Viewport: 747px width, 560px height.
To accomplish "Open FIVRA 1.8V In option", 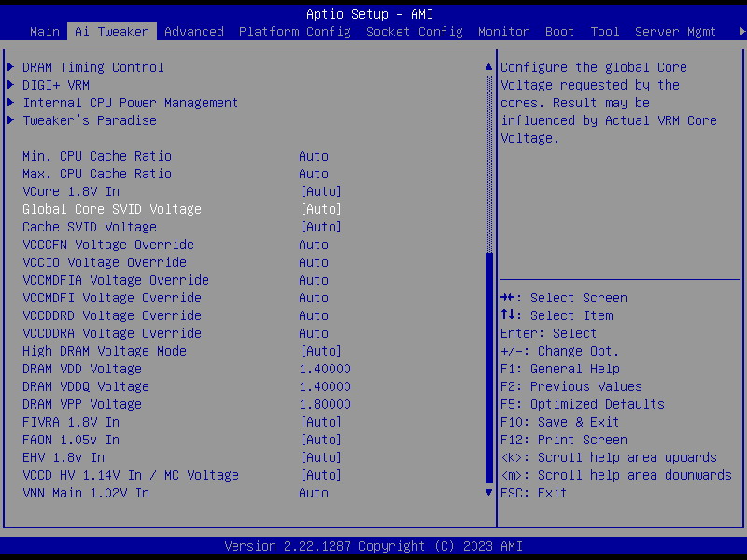I will pyautogui.click(x=321, y=422).
